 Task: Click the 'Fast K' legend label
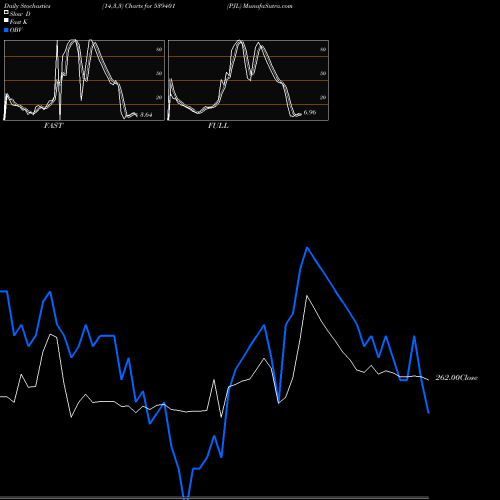click(19, 22)
